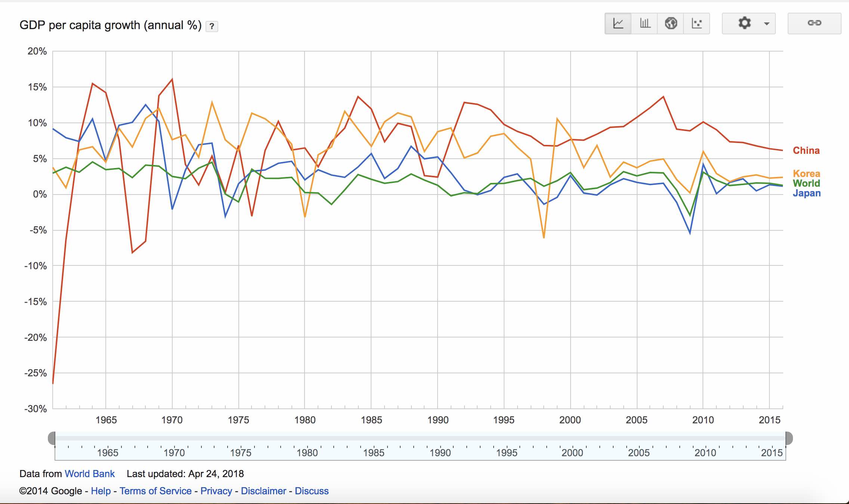Open the Disclaimer link

click(263, 491)
